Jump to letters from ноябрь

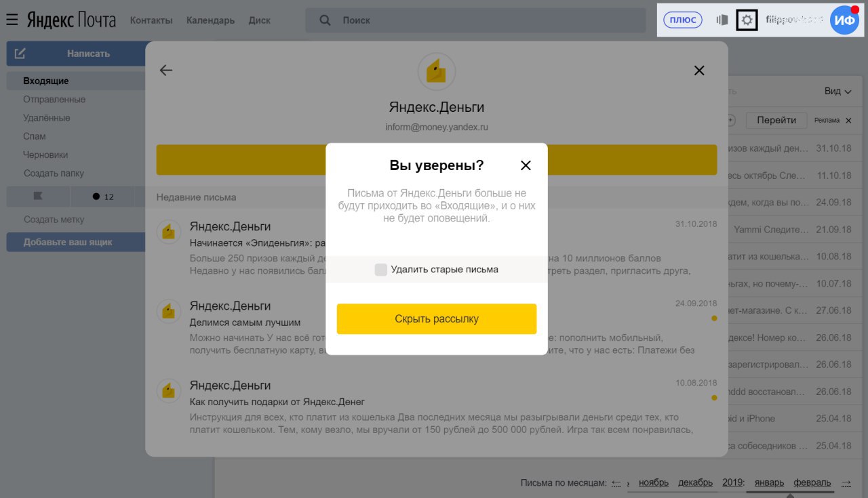coord(654,483)
